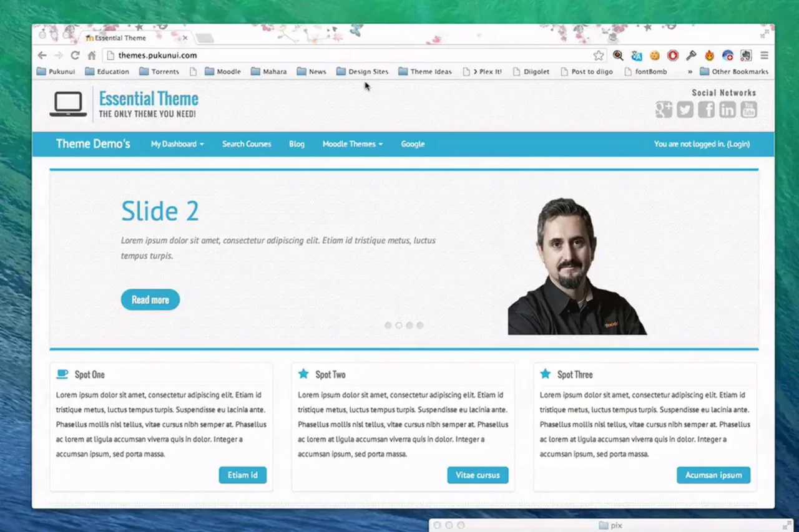Image resolution: width=799 pixels, height=532 pixels.
Task: Click the cookie extension icon
Action: pos(655,56)
